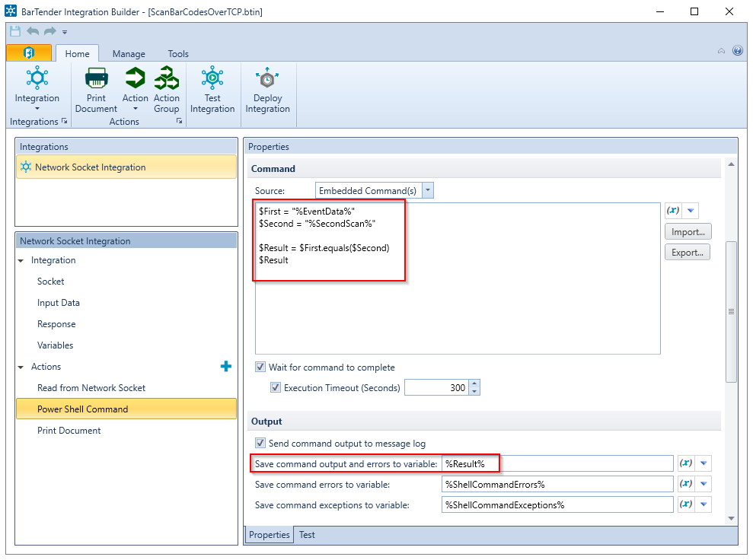Select the Input Data tree item
This screenshot has width=753, height=560.
pyautogui.click(x=59, y=303)
